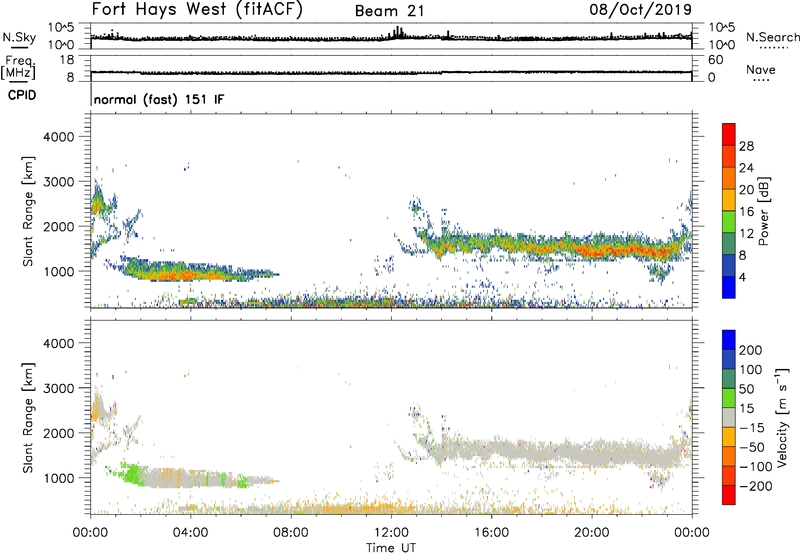Click the blue swatch at Power bar bottom
The width and height of the screenshot is (800, 554).
pyautogui.click(x=729, y=287)
